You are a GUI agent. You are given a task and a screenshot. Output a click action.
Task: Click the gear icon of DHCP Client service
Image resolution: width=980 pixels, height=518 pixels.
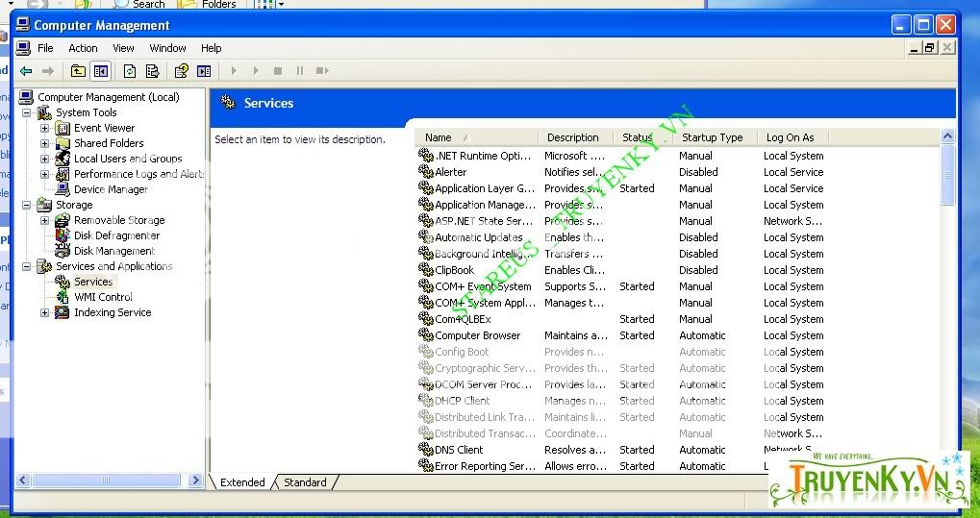coord(426,400)
